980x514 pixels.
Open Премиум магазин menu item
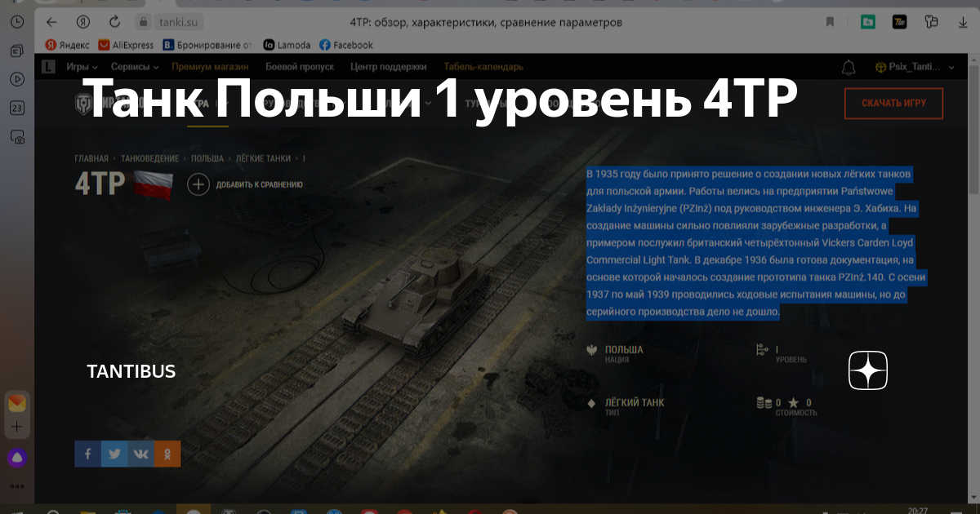tap(212, 67)
